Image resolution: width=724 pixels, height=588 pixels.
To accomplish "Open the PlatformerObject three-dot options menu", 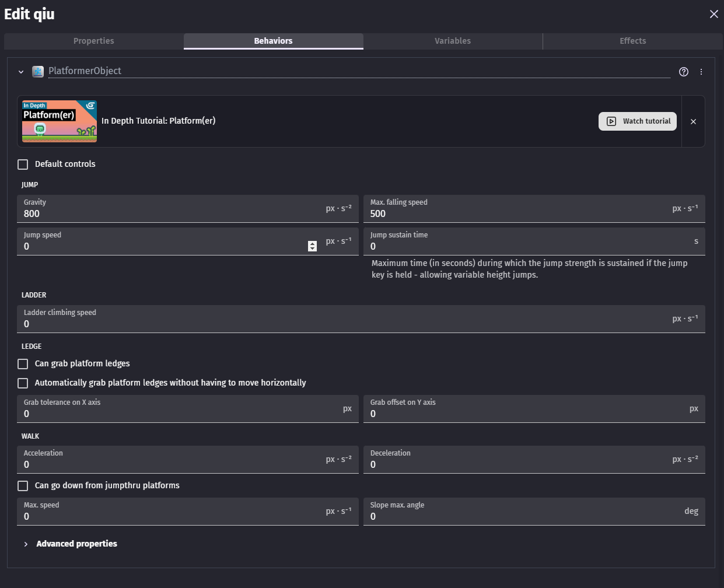I will tap(701, 72).
